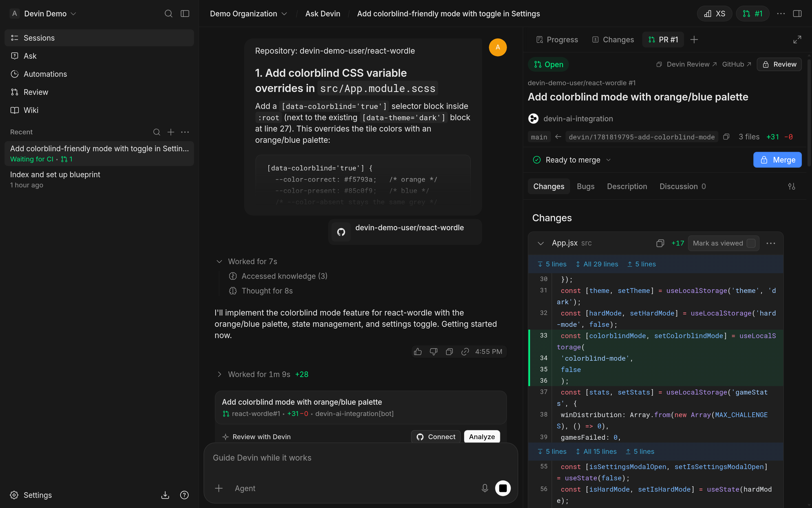Viewport: 812px width, 508px height.
Task: Open the PR card Add colorblind mode
Action: click(361, 407)
